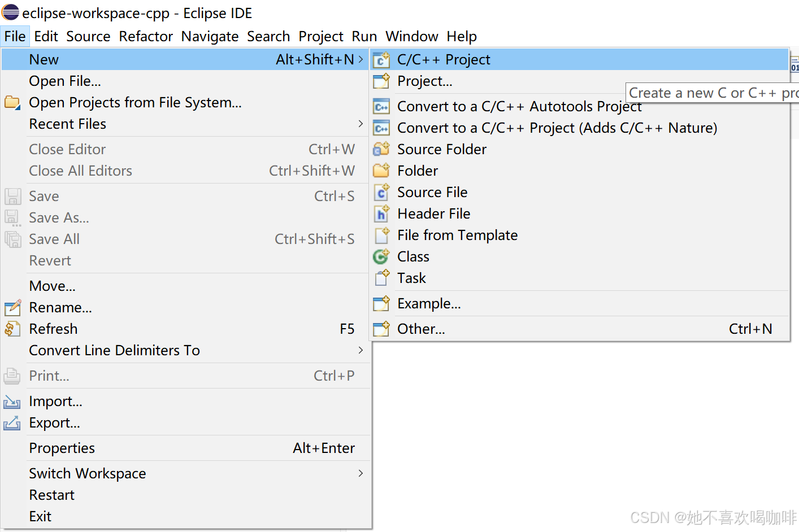Click the C/C++ Project icon in submenu
The width and height of the screenshot is (799, 532).
coord(381,59)
